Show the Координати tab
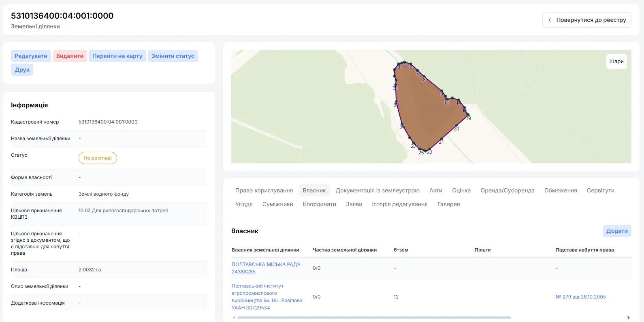Screen dimensions: 644x322 [x=320, y=204]
